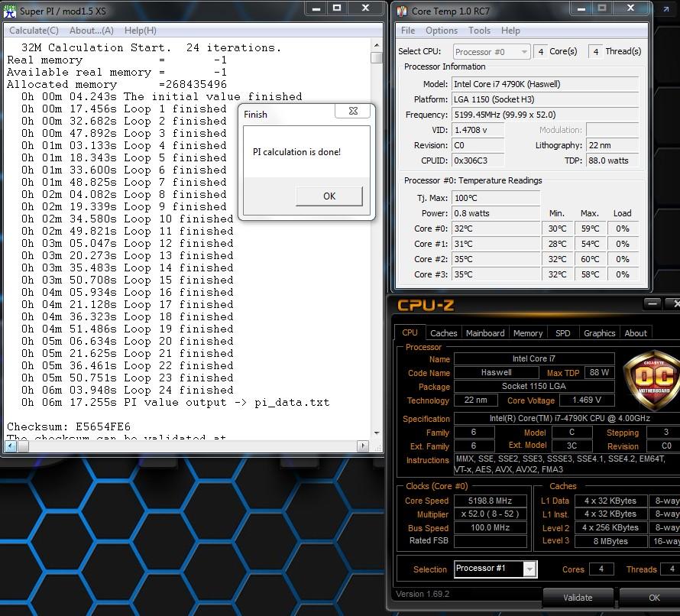
Task: Click OK in the Finish dialog
Action: point(329,196)
